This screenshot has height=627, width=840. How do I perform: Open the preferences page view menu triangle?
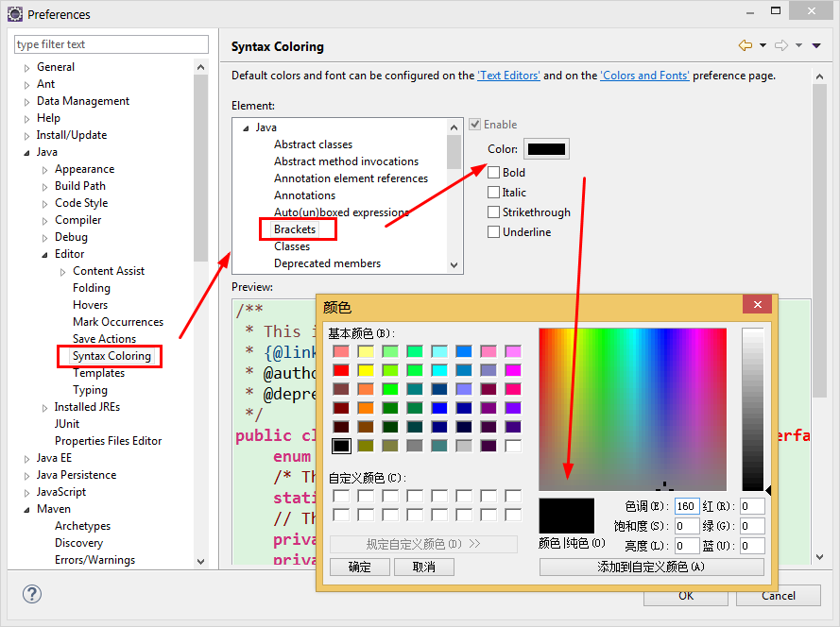(x=816, y=45)
